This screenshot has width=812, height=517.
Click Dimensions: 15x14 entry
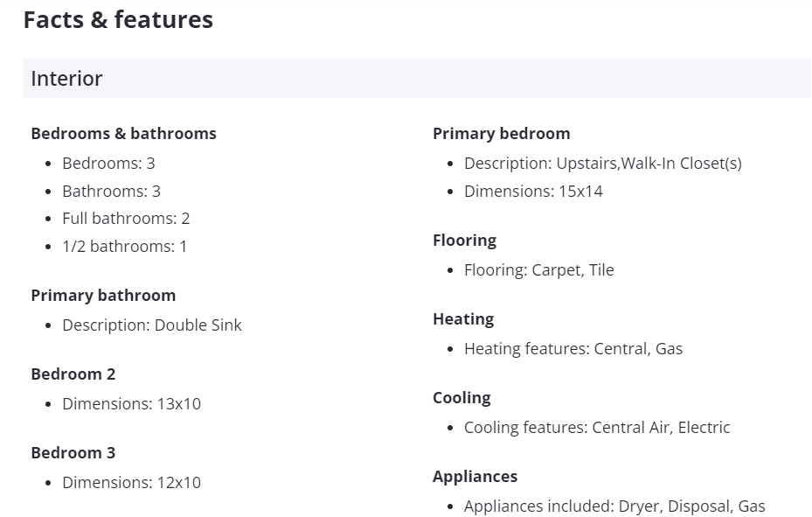tap(533, 192)
